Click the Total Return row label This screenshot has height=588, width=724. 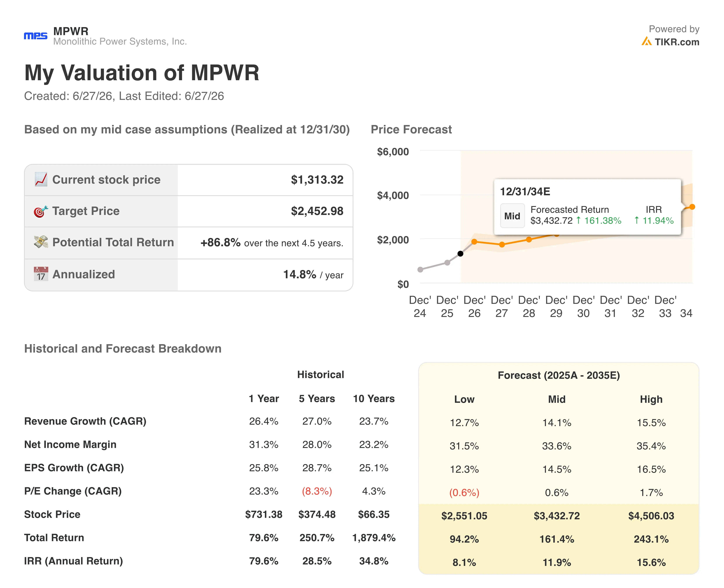tap(54, 538)
